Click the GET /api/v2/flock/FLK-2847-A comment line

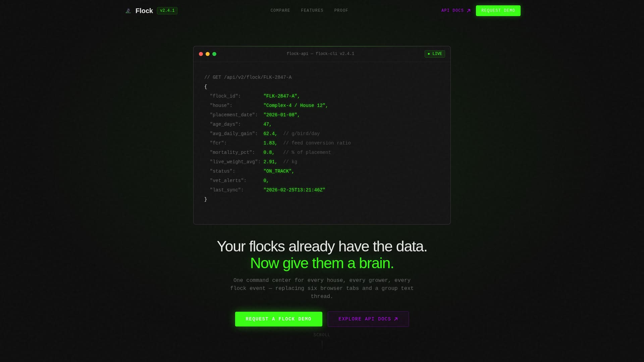(248, 77)
